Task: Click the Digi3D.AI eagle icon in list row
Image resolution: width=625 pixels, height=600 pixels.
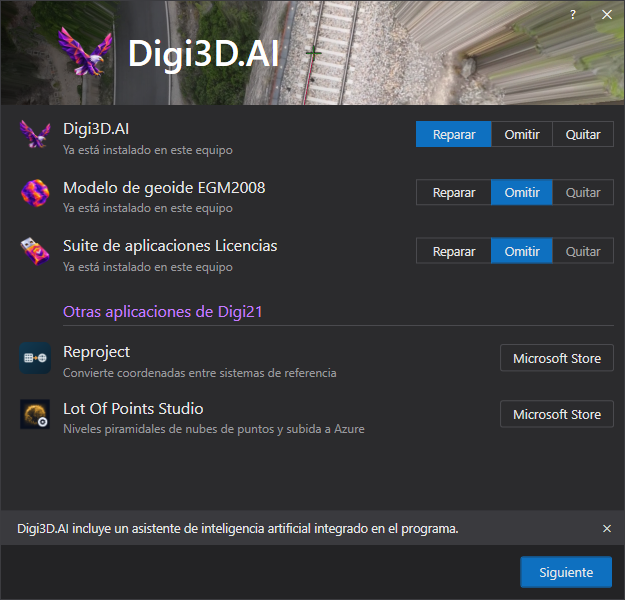Action: click(x=35, y=134)
